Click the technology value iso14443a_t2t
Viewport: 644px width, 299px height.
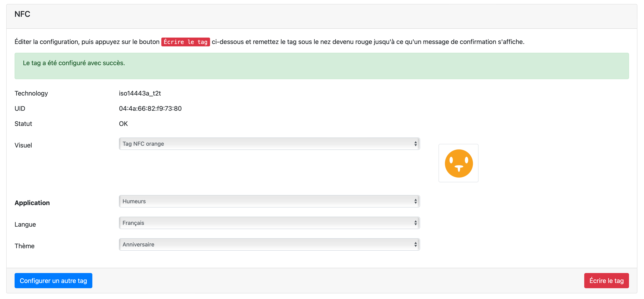coord(140,93)
